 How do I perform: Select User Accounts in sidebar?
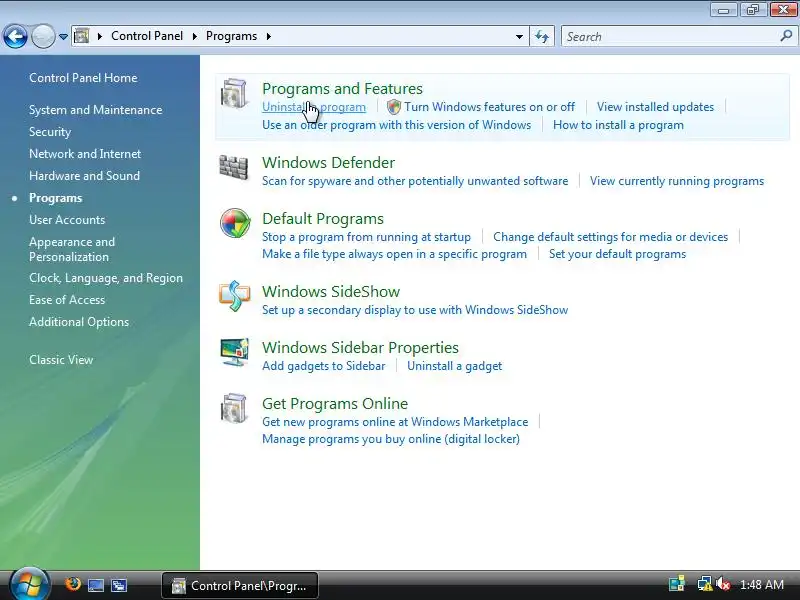coord(67,219)
